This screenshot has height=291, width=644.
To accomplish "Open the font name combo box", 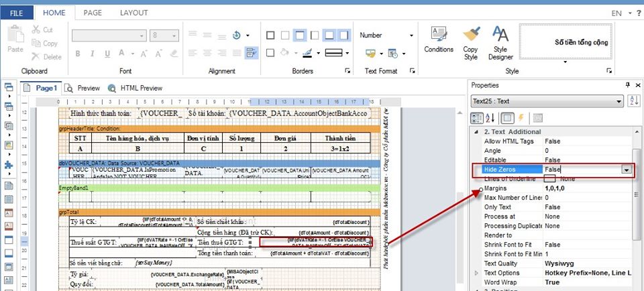I will [109, 36].
